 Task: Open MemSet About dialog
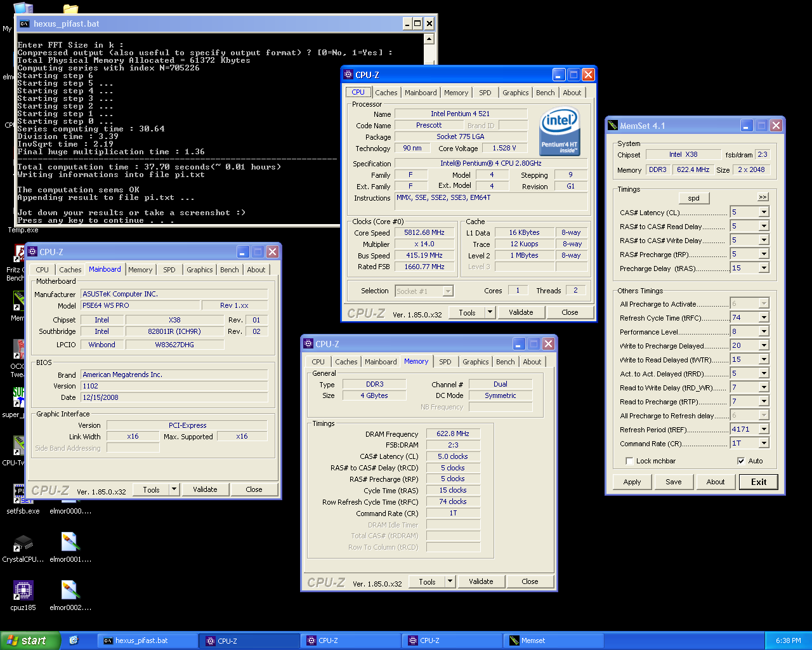[716, 482]
